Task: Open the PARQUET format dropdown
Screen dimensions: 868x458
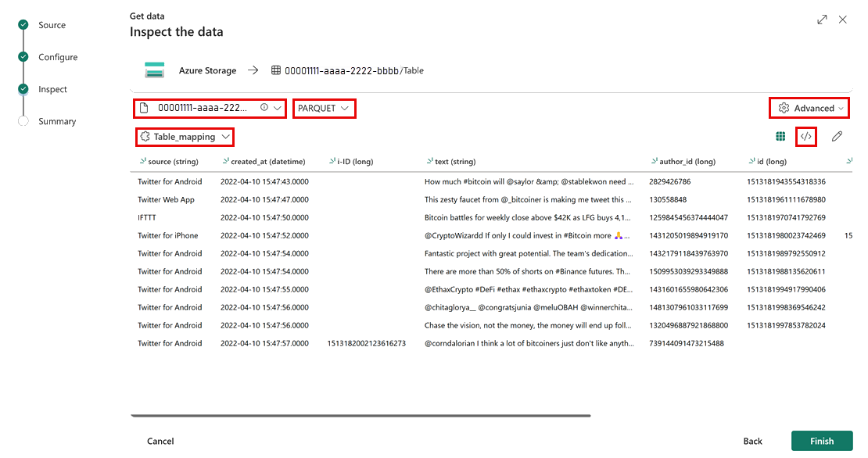Action: [325, 109]
